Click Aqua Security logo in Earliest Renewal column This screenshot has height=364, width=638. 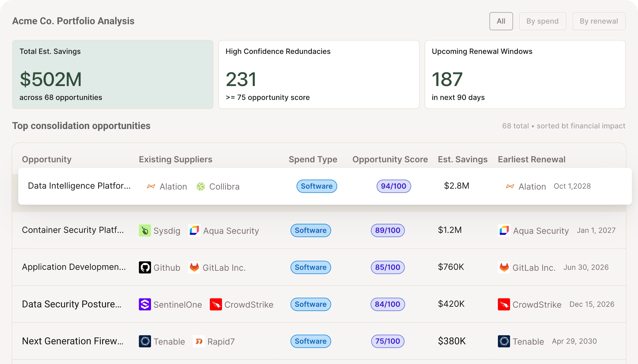pyautogui.click(x=504, y=230)
